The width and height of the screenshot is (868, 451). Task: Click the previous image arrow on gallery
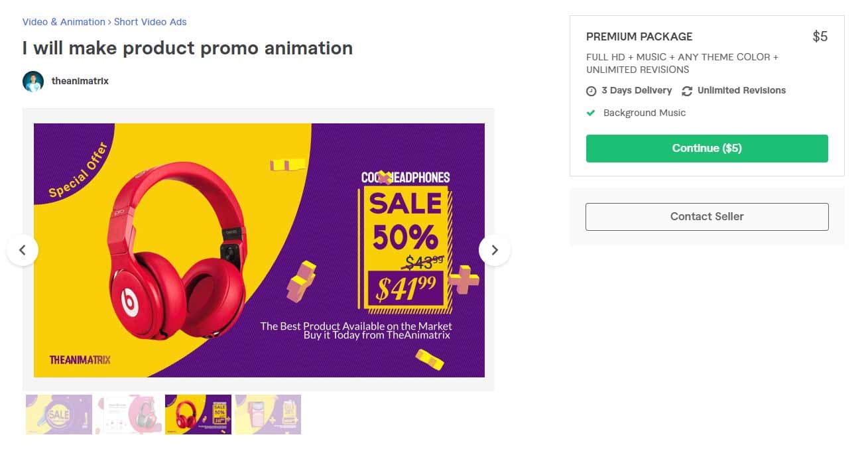click(23, 250)
